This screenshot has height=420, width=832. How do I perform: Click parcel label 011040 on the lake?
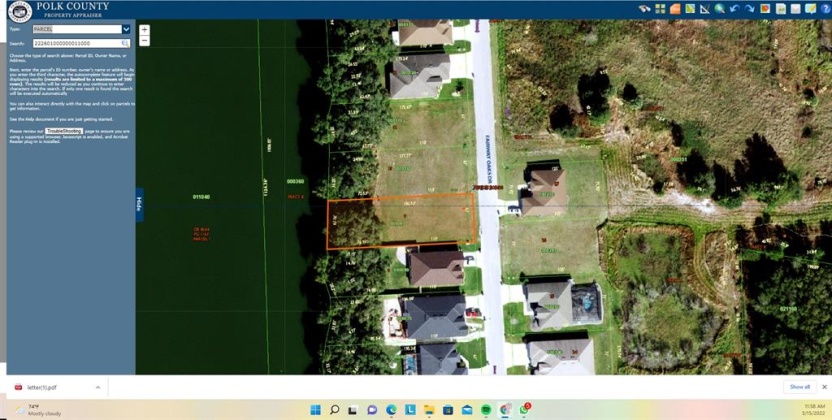(x=201, y=197)
